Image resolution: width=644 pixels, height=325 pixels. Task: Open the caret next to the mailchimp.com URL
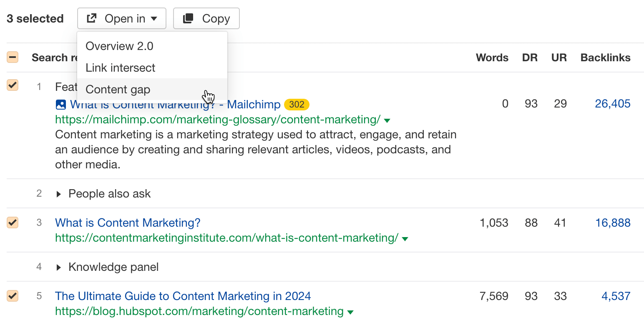387,120
